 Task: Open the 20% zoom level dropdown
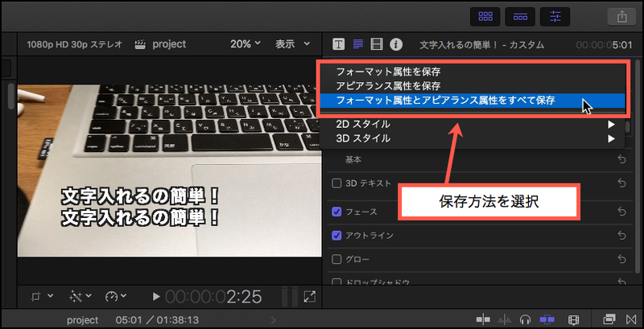coord(246,44)
